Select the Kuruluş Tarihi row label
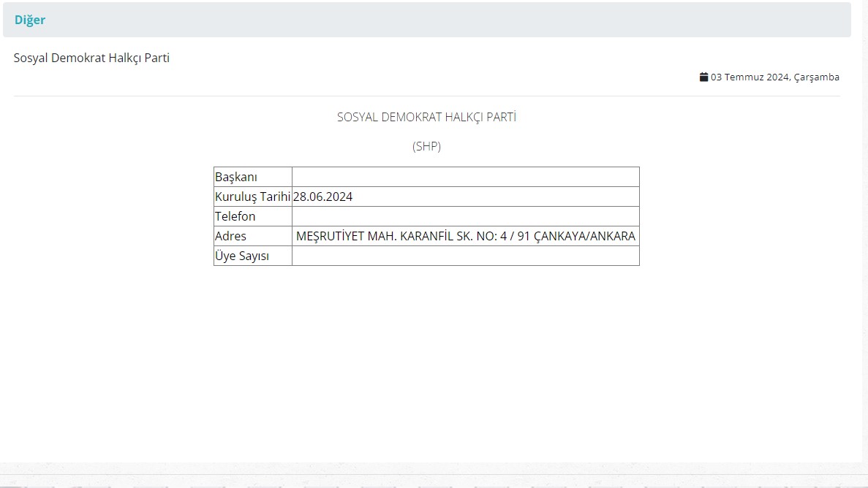The height and width of the screenshot is (488, 868). (252, 196)
